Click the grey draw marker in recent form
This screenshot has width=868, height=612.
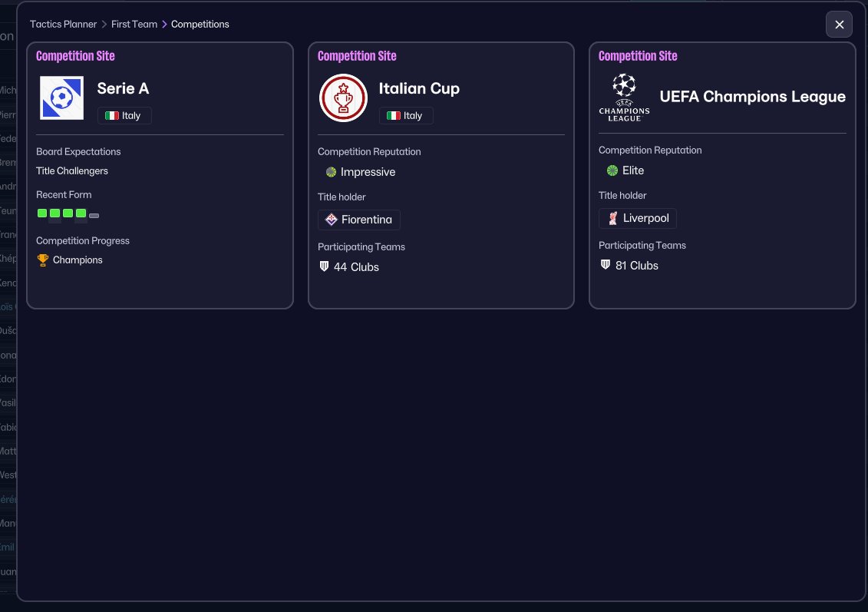tap(94, 216)
